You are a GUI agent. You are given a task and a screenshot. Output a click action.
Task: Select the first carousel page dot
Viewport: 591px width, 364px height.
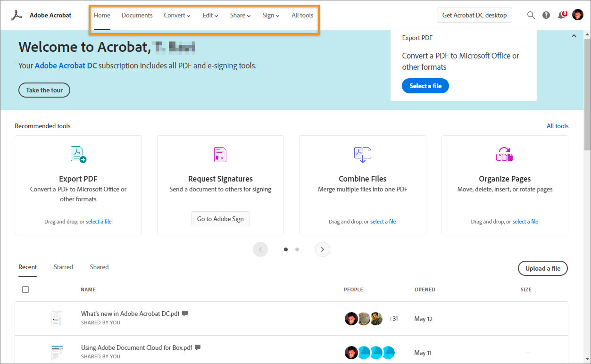(x=286, y=249)
